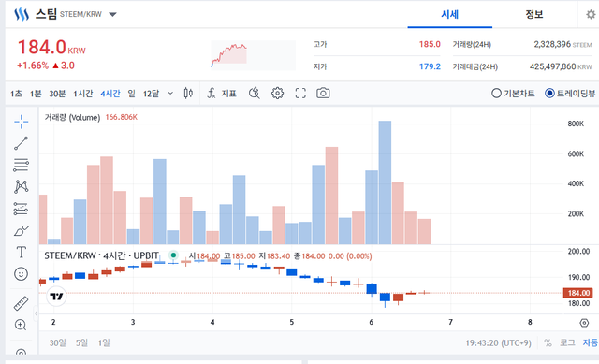Toggle the 자동 scale option

pos(591,342)
